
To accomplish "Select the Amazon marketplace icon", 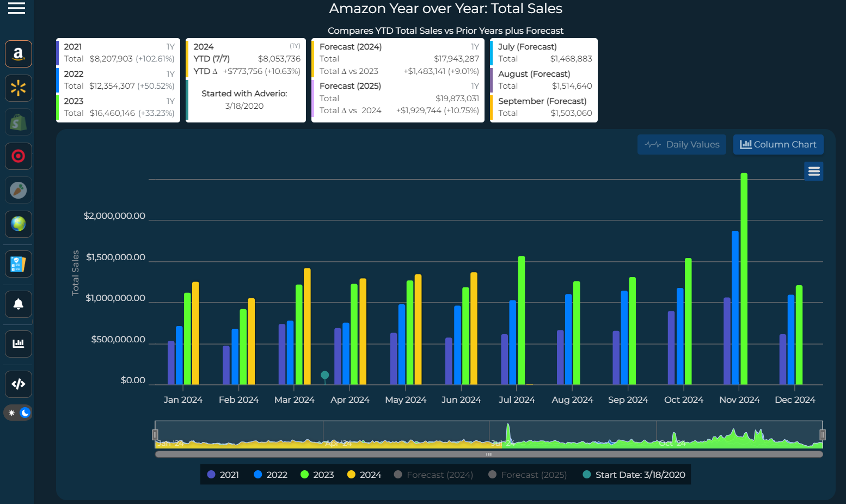I will pos(19,54).
